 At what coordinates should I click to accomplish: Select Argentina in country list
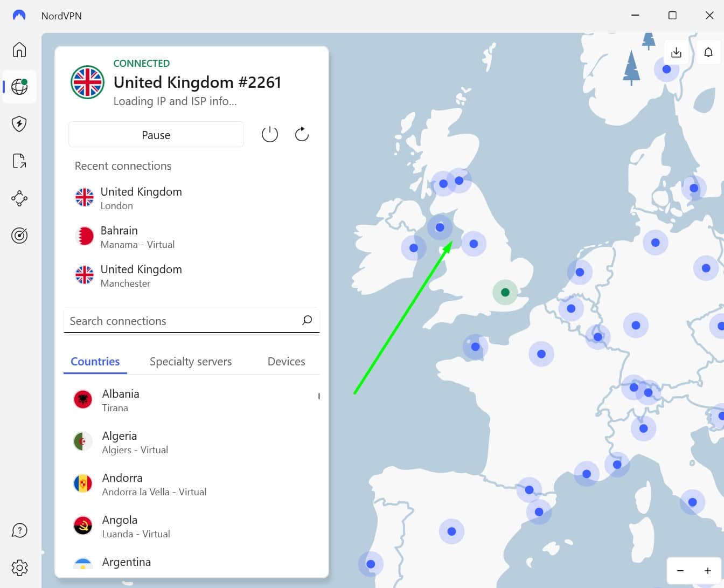(x=192, y=563)
